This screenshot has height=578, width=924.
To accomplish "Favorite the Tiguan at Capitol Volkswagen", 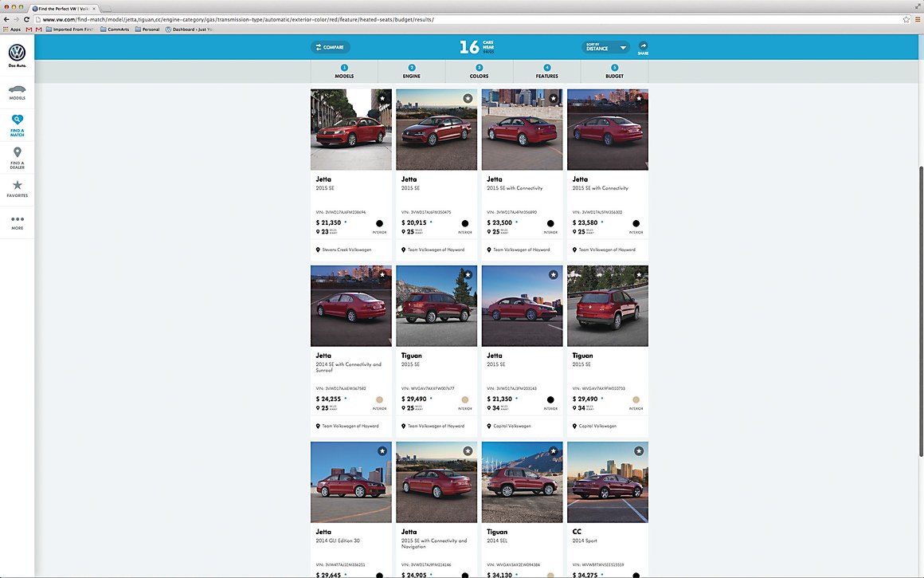I will pos(639,274).
